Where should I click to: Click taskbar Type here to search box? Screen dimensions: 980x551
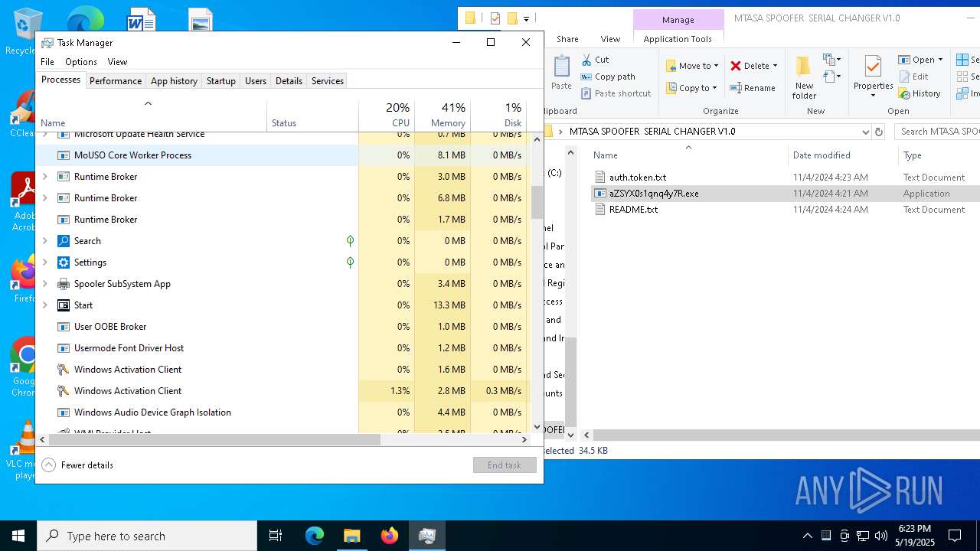(147, 536)
